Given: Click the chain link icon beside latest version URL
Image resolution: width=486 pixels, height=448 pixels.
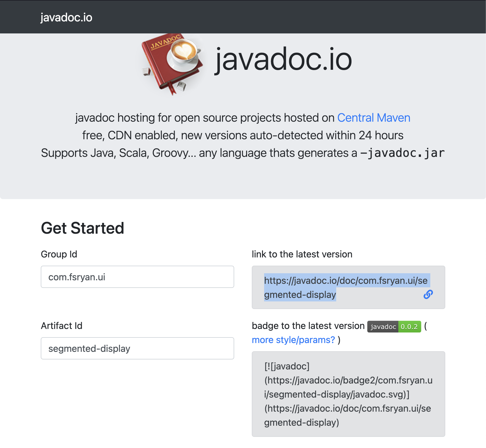Looking at the screenshot, I should 428,294.
